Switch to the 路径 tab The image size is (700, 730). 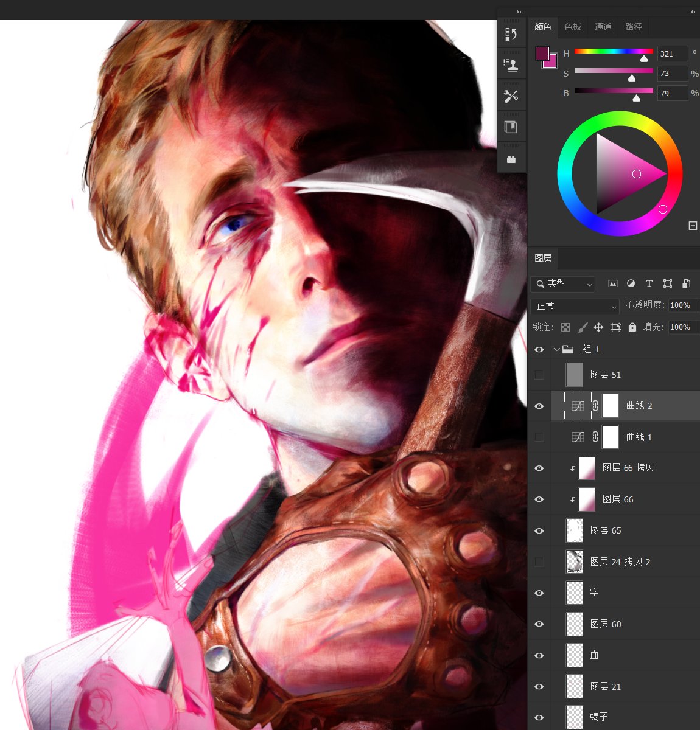point(634,27)
